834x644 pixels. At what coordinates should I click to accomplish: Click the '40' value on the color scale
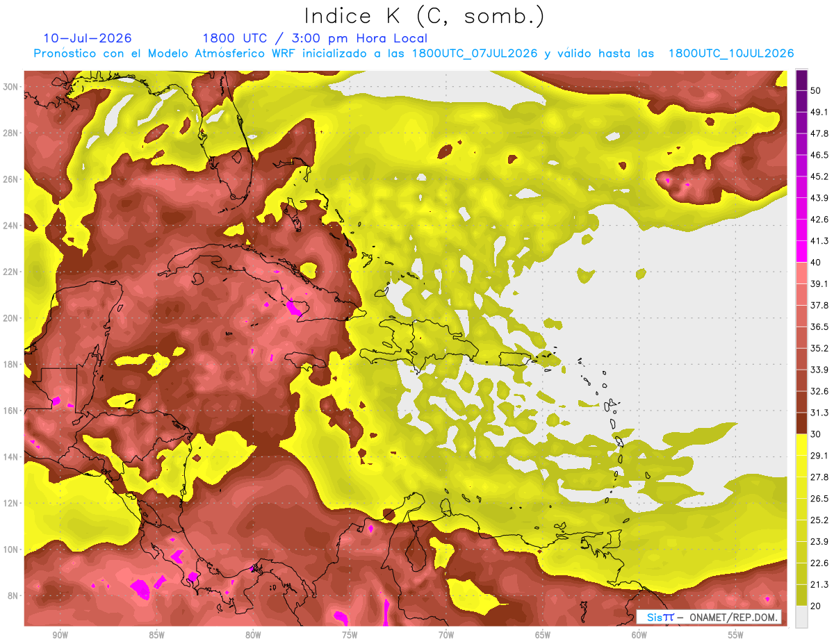tap(817, 262)
